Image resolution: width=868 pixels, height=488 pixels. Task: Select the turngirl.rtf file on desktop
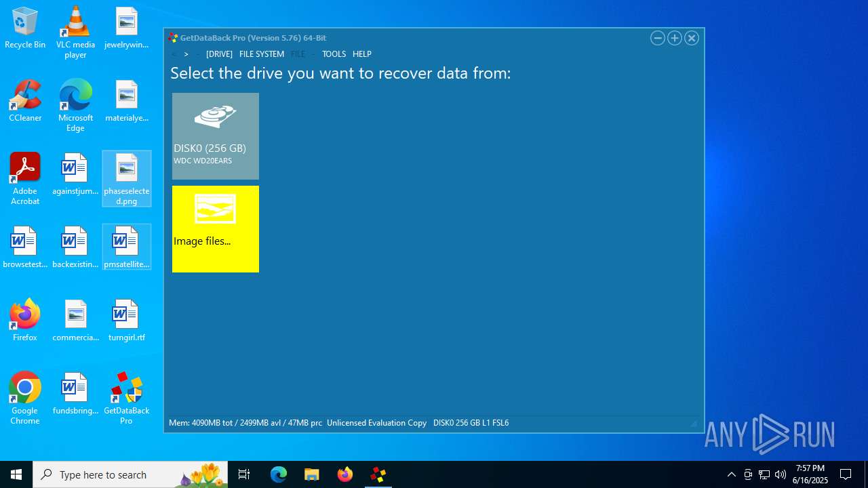127,321
